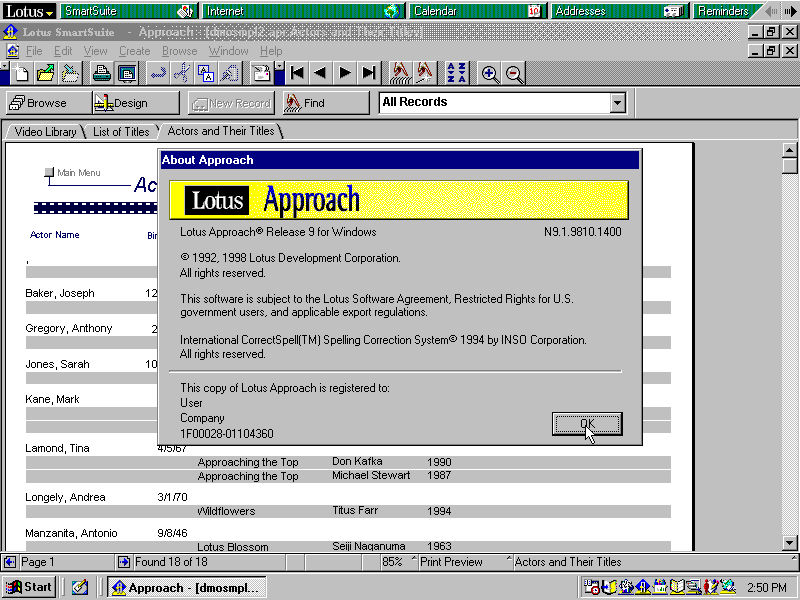Click the vertical scrollbar up arrow
Viewport: 800px width, 600px height.
pos(789,150)
